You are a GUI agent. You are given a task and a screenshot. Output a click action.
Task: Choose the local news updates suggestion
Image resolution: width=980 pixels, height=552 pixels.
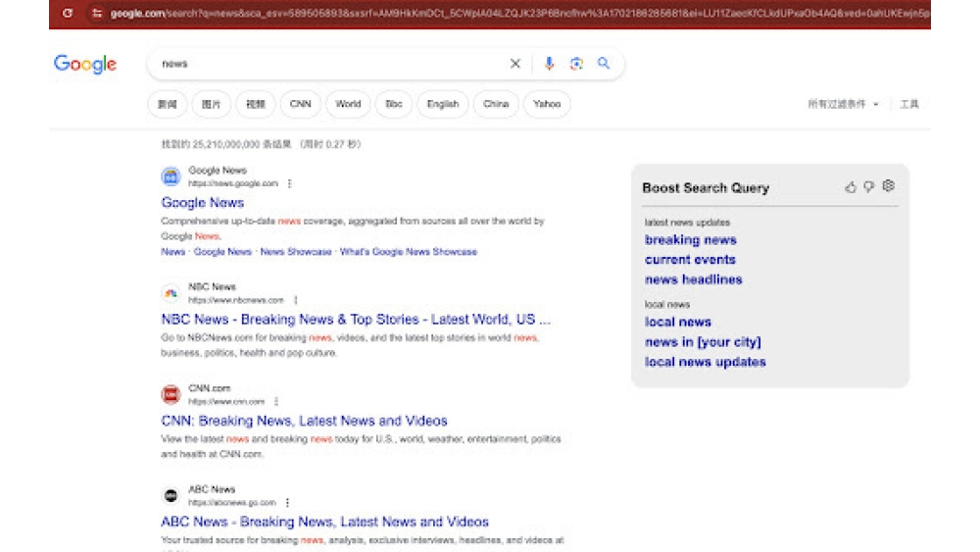pos(705,362)
